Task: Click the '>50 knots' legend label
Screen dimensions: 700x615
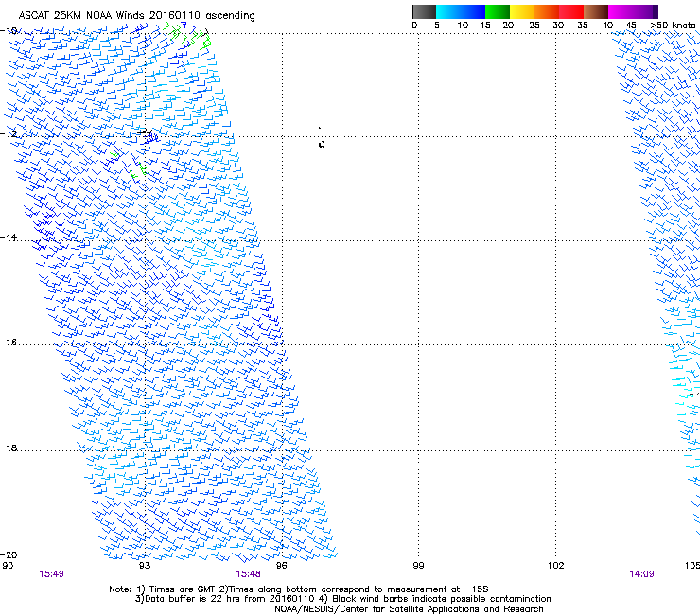Action: click(x=673, y=26)
